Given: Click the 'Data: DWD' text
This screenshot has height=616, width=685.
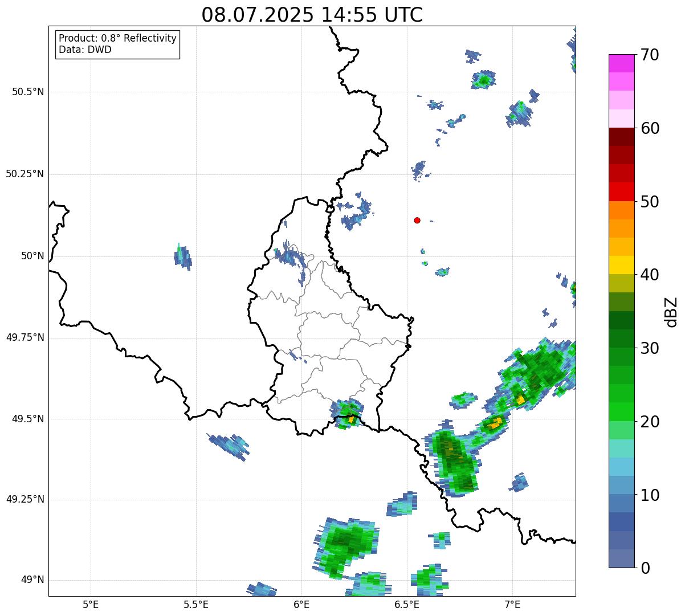Looking at the screenshot, I should click(85, 50).
